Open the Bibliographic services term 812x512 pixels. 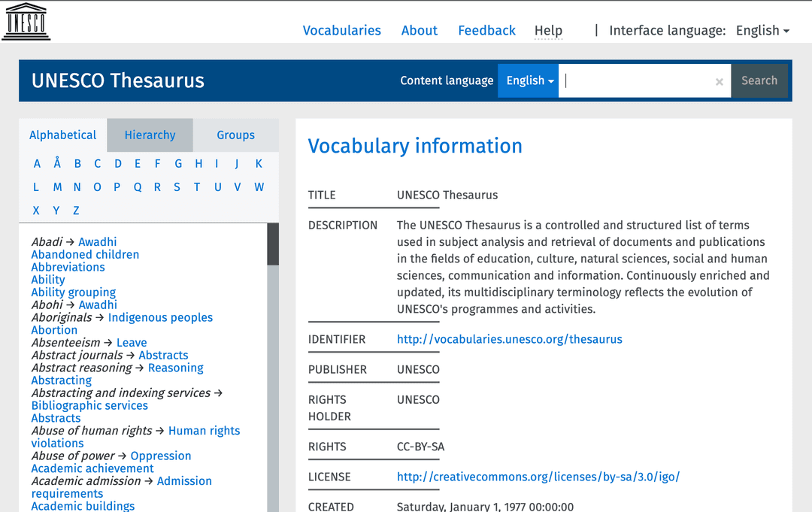(x=89, y=406)
